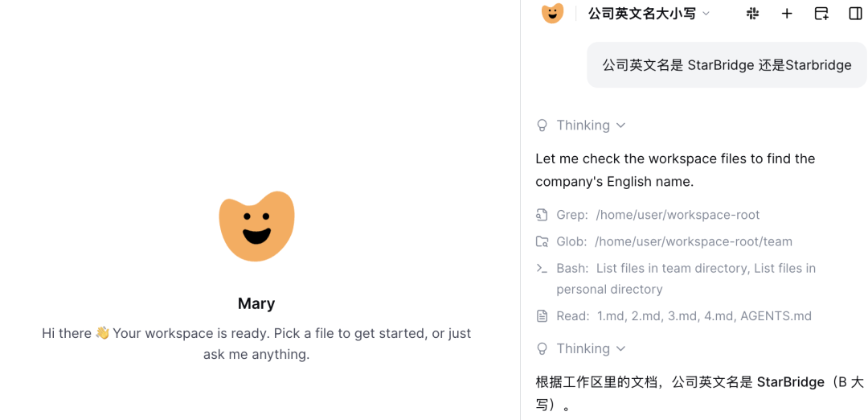Click the Bash terminal prompt icon
Screen dimensions: 868x420
click(542, 268)
